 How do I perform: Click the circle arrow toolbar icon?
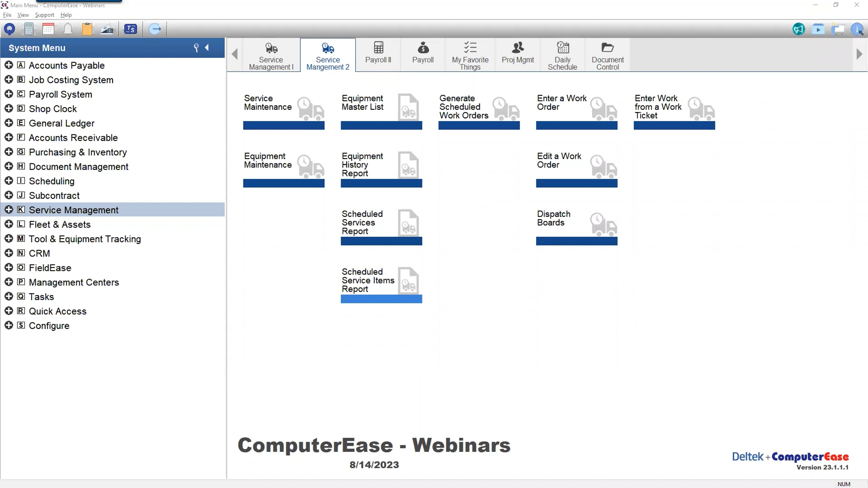click(x=155, y=29)
